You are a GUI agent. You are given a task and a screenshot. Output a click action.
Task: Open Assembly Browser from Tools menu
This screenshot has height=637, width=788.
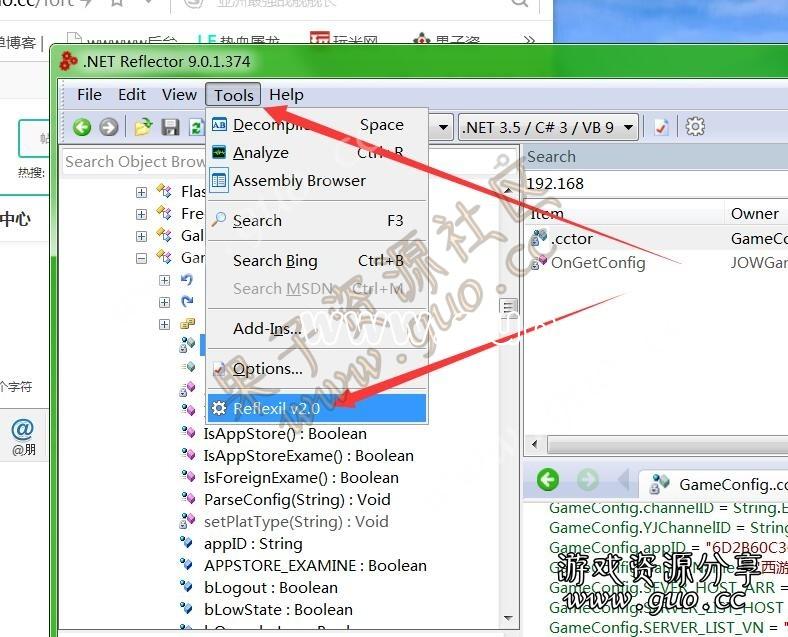(299, 181)
